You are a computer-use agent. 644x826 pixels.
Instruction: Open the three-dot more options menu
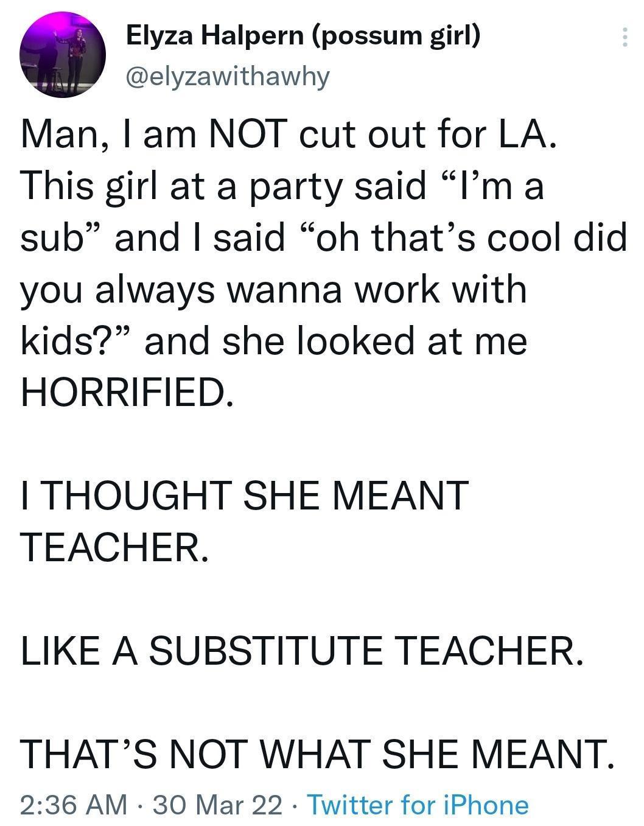point(623,38)
